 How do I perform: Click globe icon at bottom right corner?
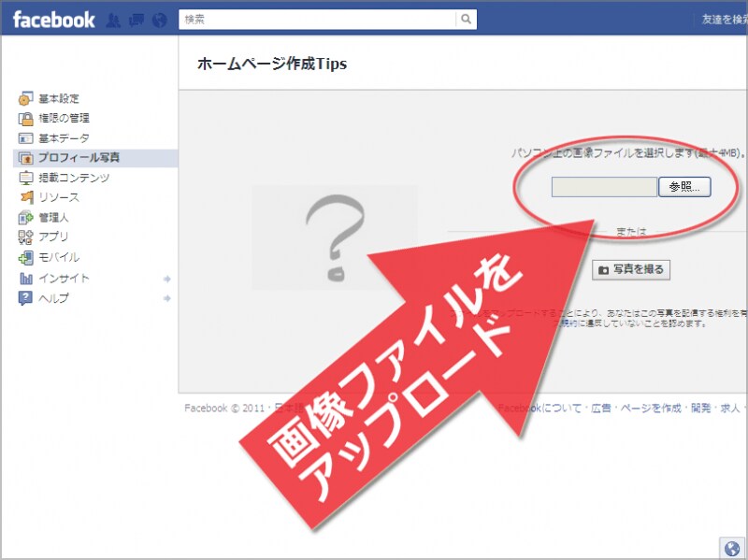[x=732, y=548]
